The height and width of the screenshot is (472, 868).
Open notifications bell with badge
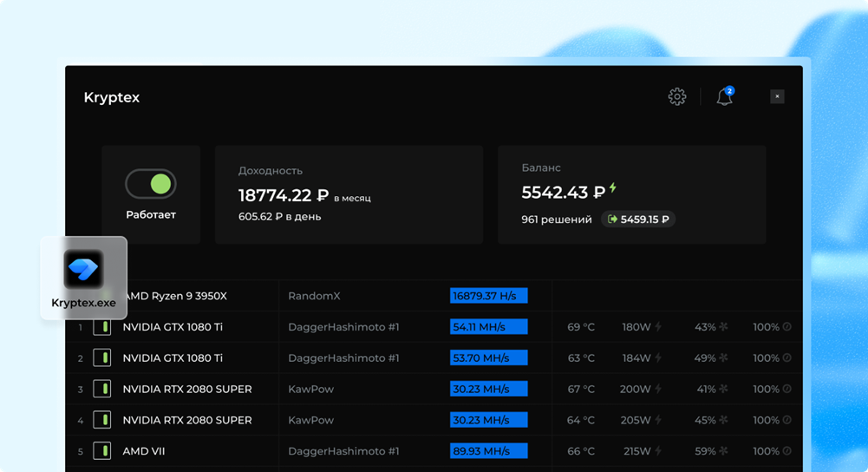tap(725, 97)
